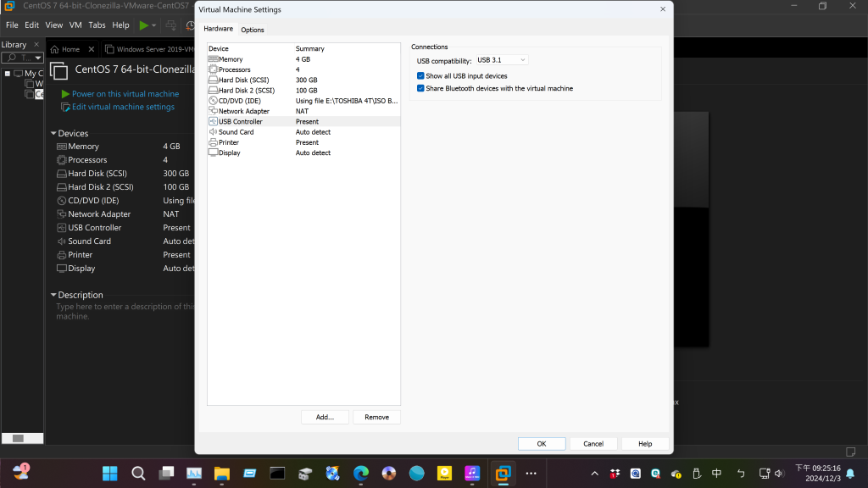Click green power on play toolbar icon
Screen dimensions: 868x488
point(144,25)
